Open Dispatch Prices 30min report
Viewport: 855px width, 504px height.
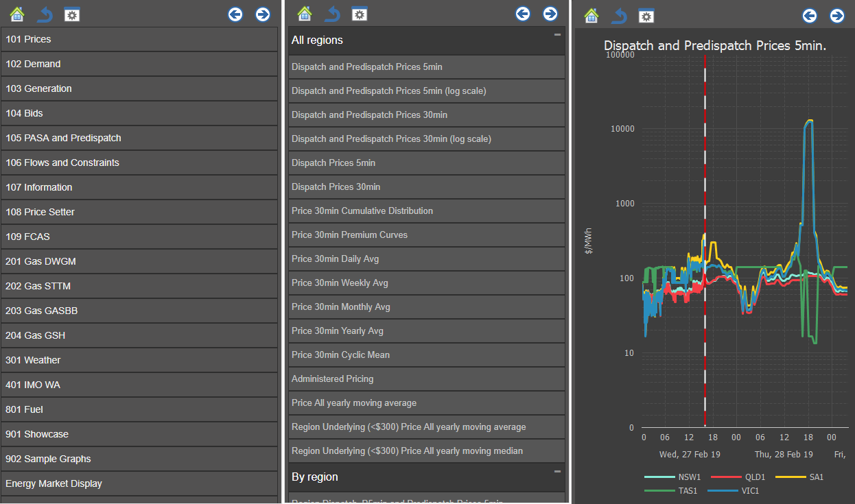pyautogui.click(x=426, y=187)
